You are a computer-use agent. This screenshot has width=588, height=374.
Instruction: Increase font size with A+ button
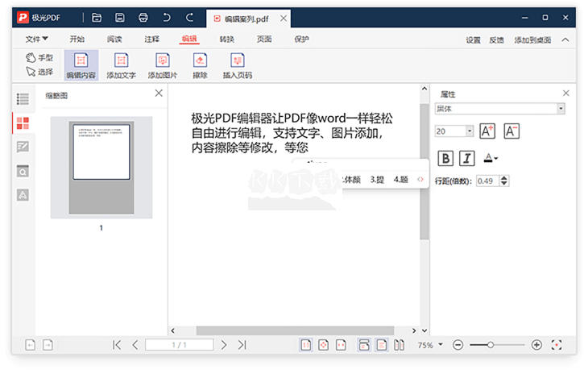[x=487, y=131]
